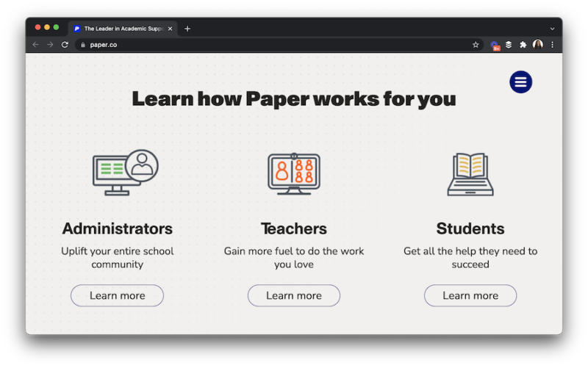Viewport: 588px width, 368px height.
Task: Open Chrome three-dot menu
Action: (552, 45)
